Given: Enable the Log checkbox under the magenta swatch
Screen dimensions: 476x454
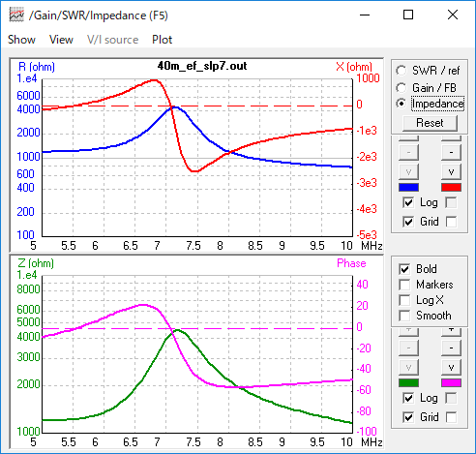Looking at the screenshot, I should (x=451, y=398).
